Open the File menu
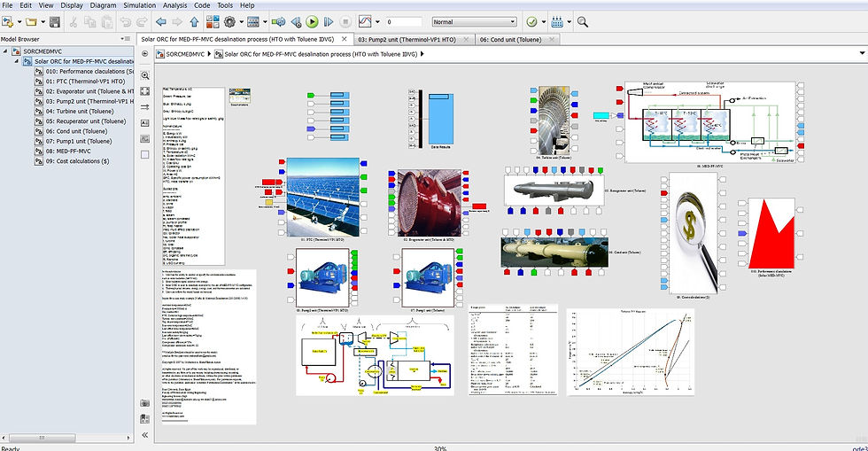 pos(7,5)
